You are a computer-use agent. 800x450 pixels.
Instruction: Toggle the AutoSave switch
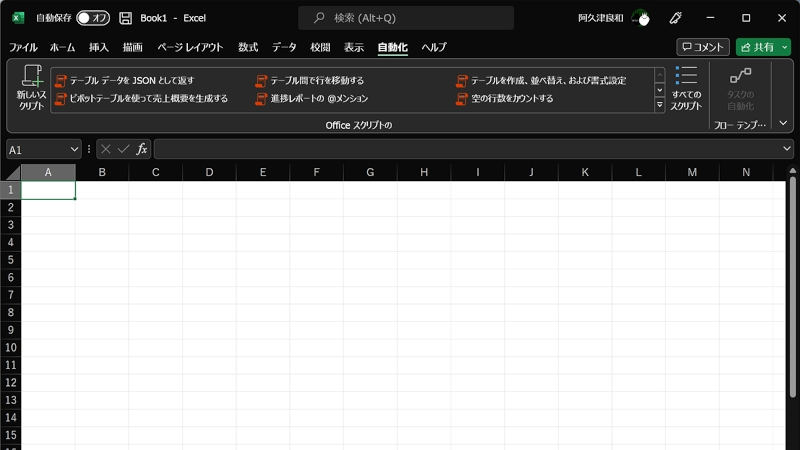pyautogui.click(x=93, y=18)
